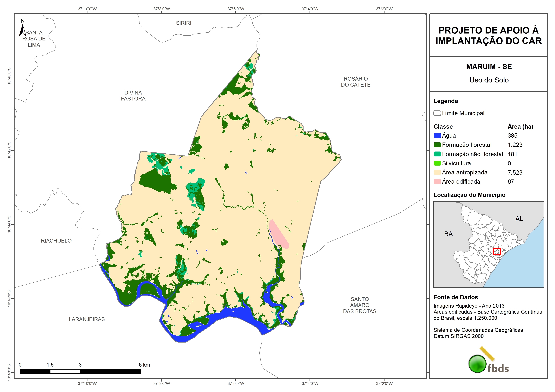Click the Área antropizada beige swatch

point(437,172)
